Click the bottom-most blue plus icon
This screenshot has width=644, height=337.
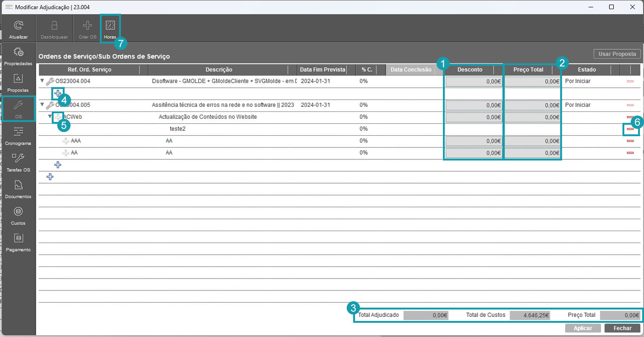[x=50, y=177]
